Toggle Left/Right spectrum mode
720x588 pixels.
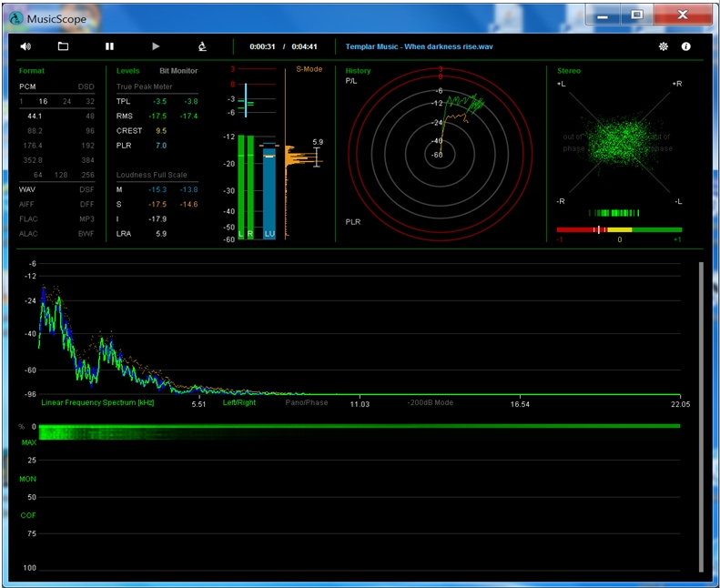pyautogui.click(x=238, y=402)
